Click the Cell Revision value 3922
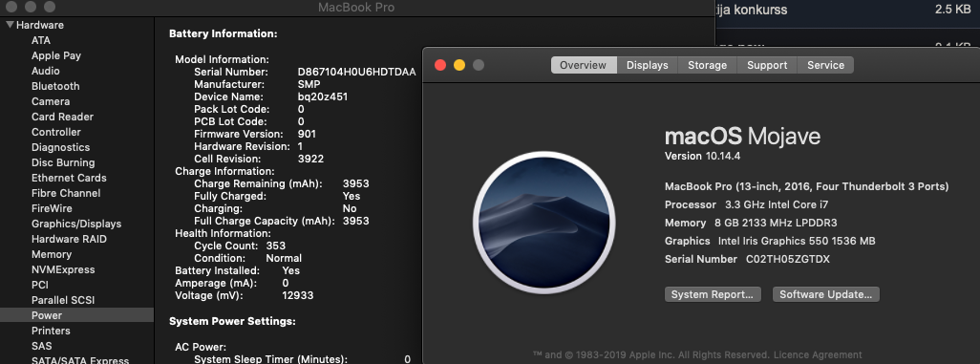This screenshot has height=364, width=980. point(310,159)
